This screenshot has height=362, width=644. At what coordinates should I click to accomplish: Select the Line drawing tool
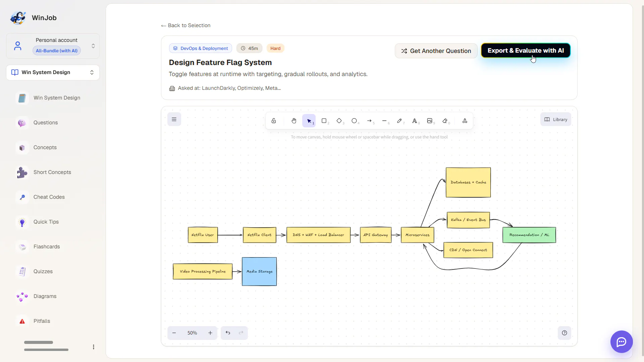tap(384, 121)
